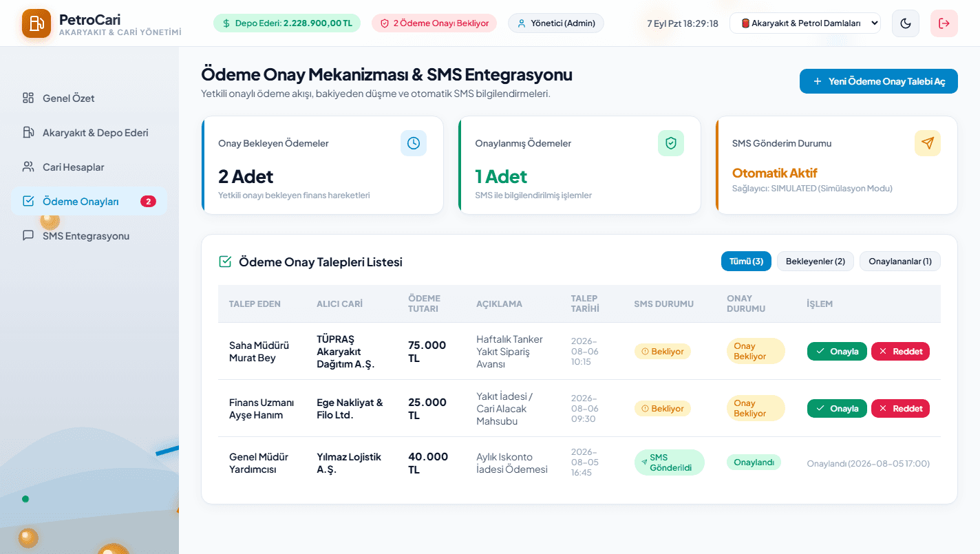Click the Depo Ederi balance badge

coord(288,23)
